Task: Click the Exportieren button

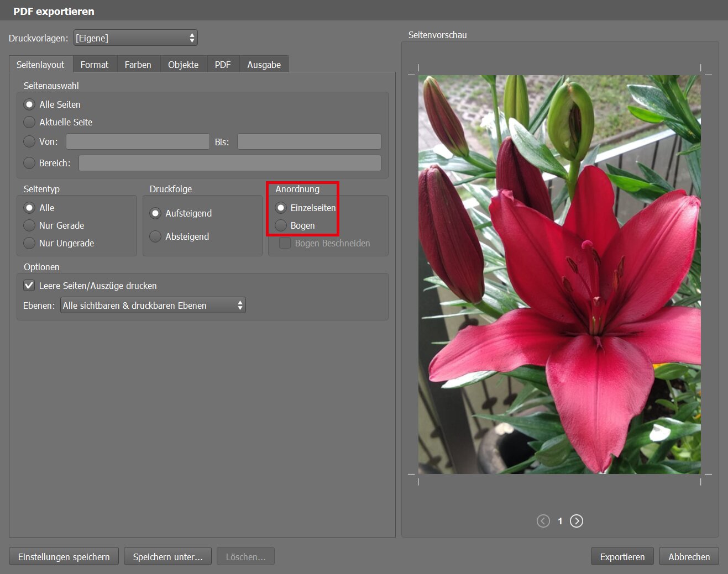Action: (622, 557)
